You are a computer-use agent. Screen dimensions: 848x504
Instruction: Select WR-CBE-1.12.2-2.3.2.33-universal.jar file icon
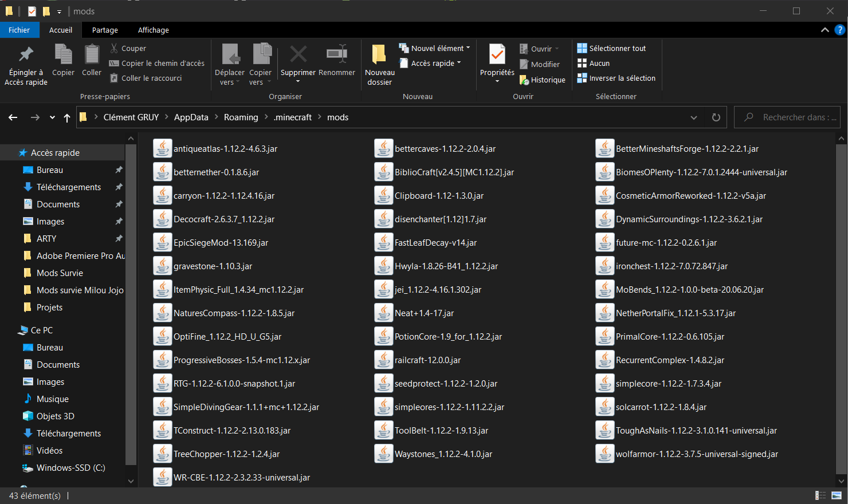(163, 477)
